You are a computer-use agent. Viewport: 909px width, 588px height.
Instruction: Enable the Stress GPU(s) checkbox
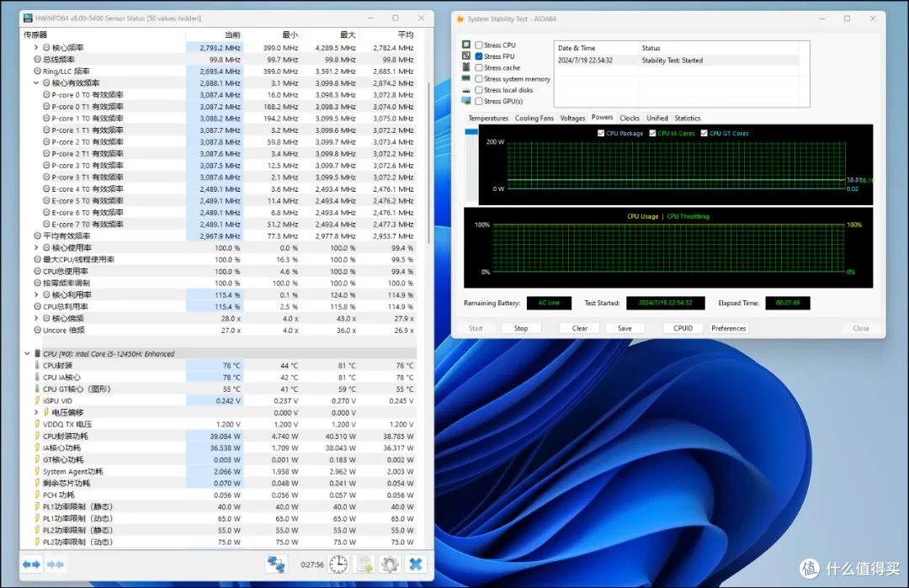pyautogui.click(x=479, y=101)
